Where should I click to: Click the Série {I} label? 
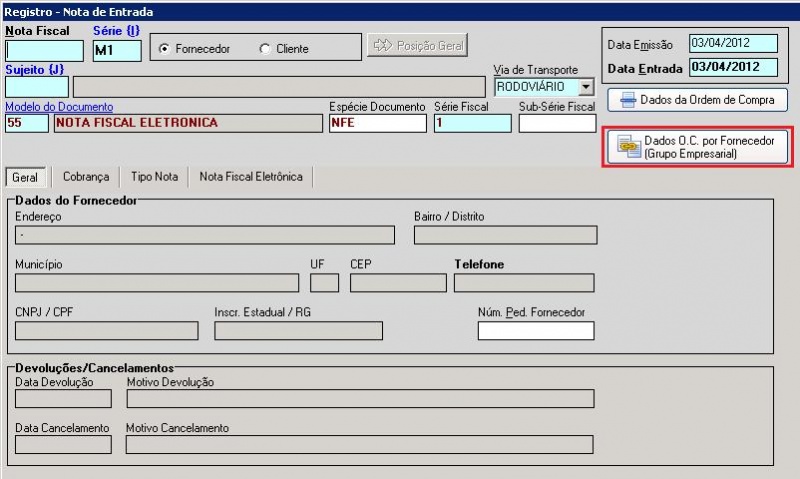click(x=116, y=31)
